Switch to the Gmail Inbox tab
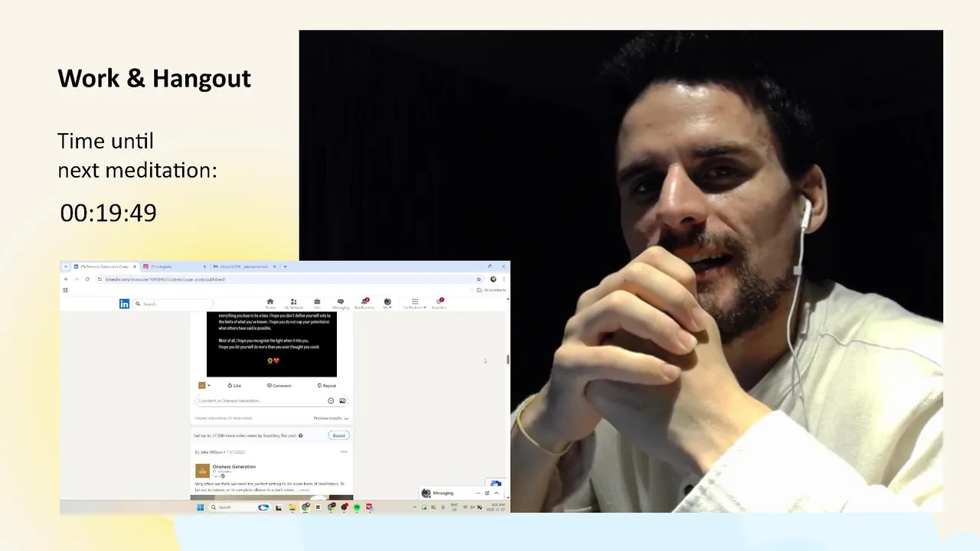 [243, 266]
